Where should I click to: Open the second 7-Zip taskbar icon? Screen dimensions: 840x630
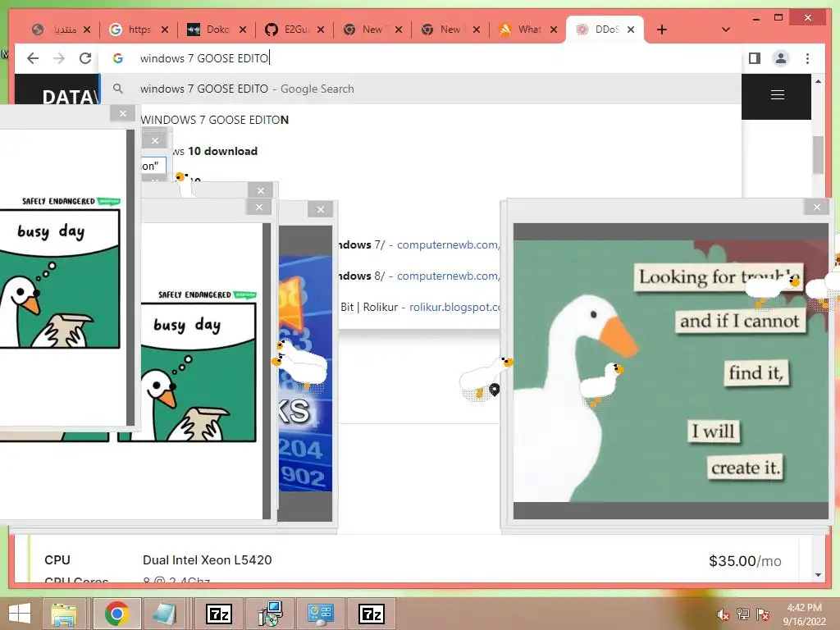pos(372,614)
